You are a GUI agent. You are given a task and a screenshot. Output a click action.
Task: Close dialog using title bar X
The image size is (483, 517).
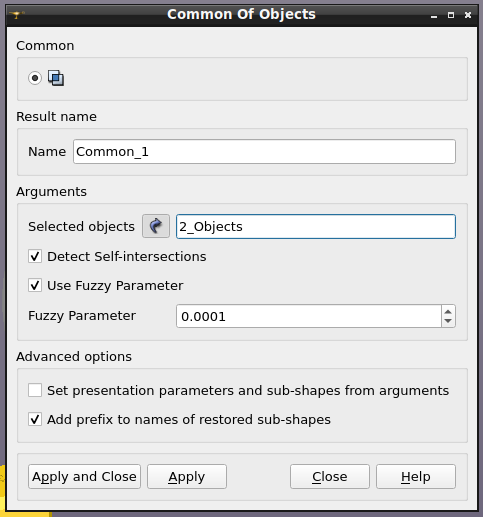pos(468,15)
